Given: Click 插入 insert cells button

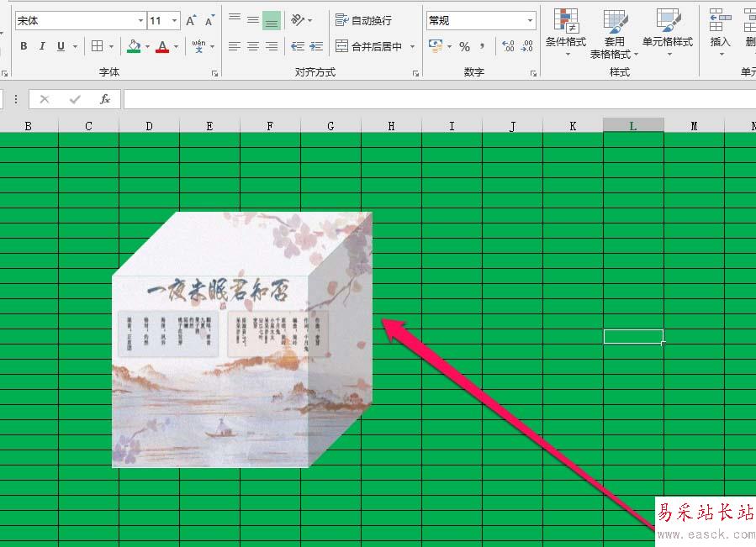Looking at the screenshot, I should (x=721, y=32).
